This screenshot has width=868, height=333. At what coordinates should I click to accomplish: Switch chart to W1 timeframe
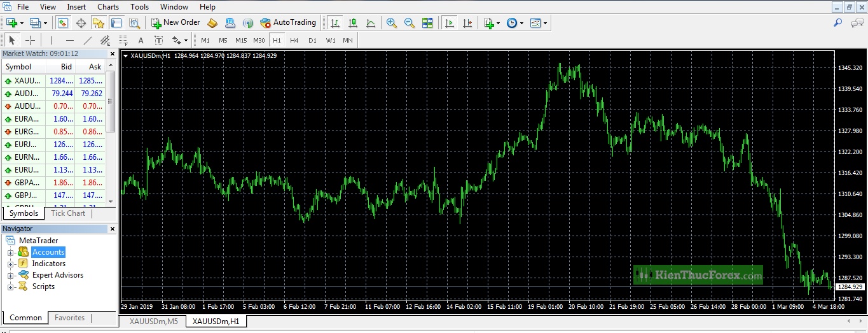[331, 40]
